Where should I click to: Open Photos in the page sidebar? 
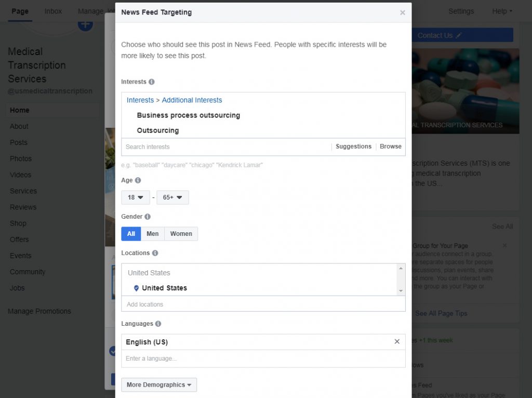20,159
